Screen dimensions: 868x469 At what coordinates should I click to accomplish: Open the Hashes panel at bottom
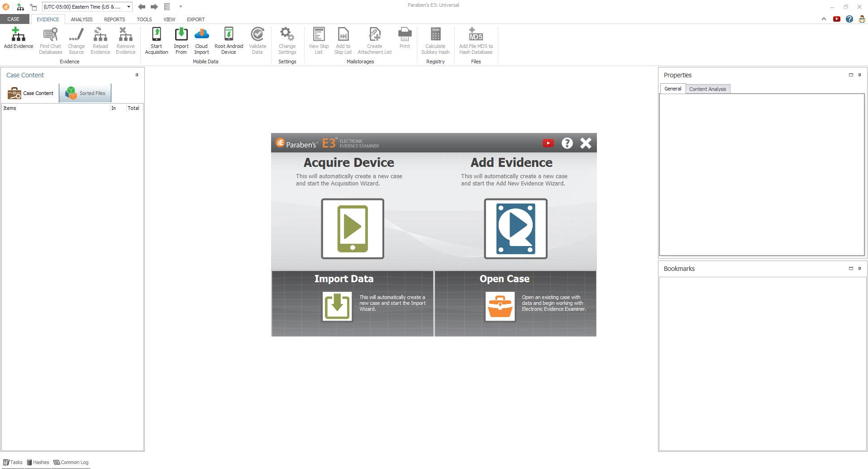pyautogui.click(x=38, y=462)
